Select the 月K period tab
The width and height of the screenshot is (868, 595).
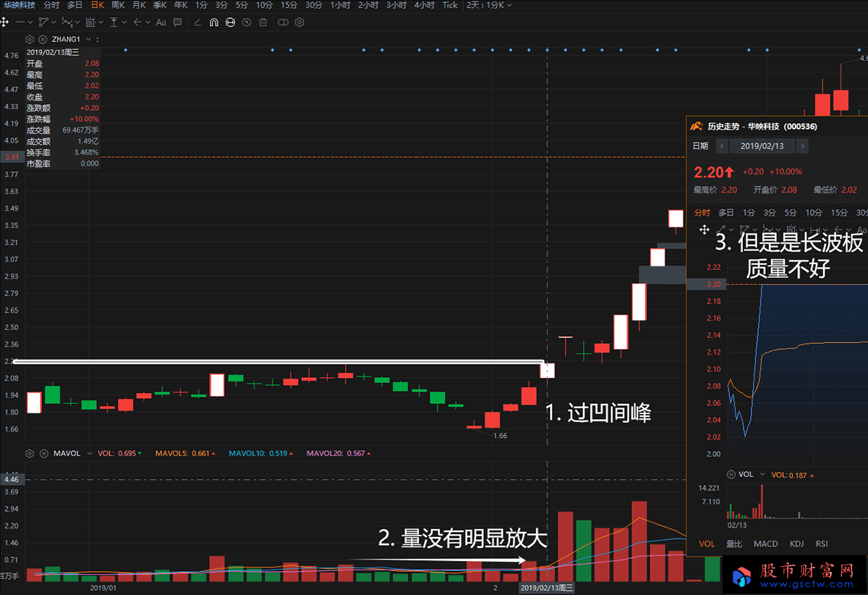pos(138,5)
